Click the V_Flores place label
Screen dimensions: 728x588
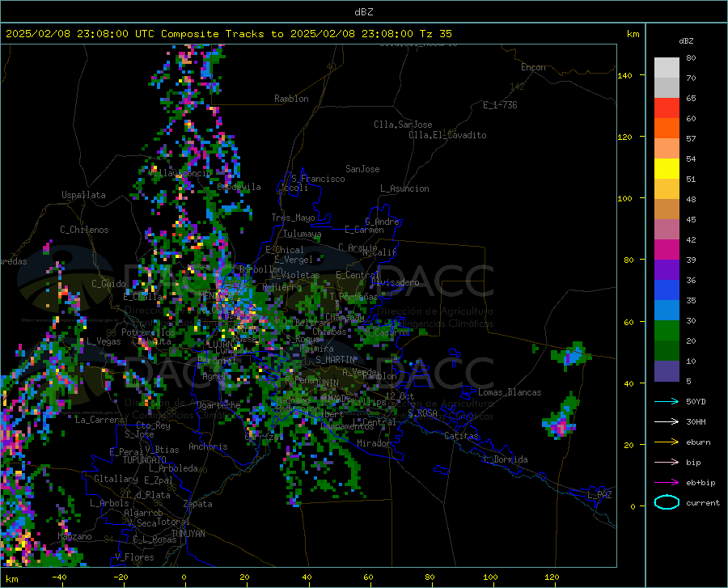tap(134, 557)
